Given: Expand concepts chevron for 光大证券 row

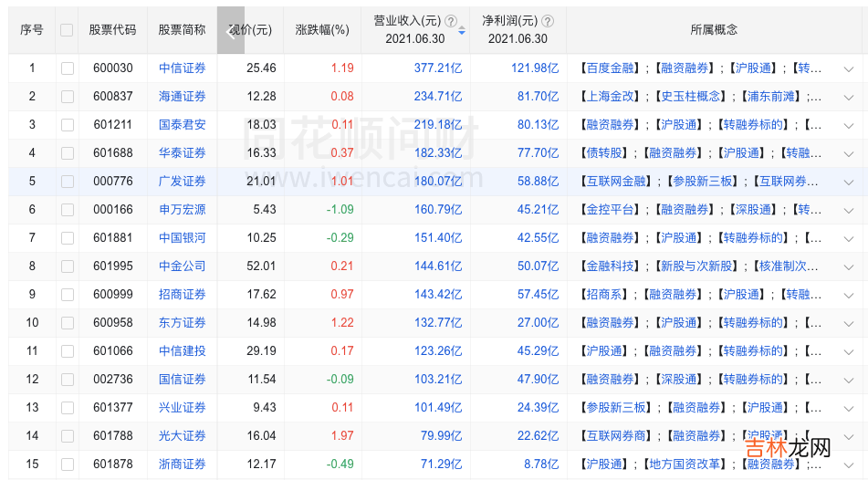Looking at the screenshot, I should (848, 436).
